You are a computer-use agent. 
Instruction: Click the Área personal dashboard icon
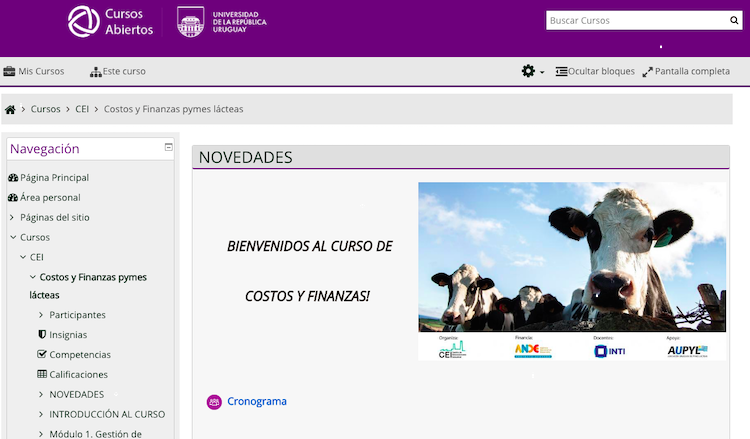(13, 198)
